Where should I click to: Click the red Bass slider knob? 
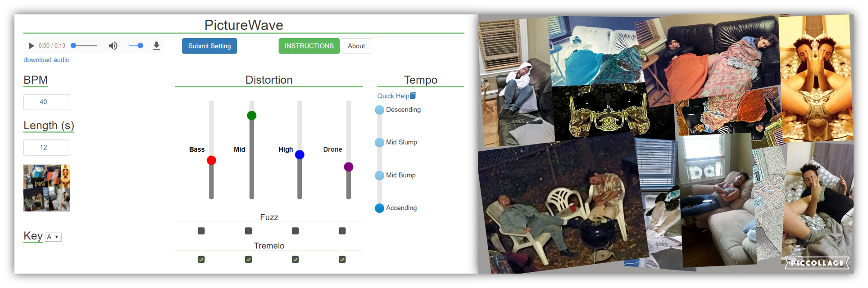click(211, 160)
